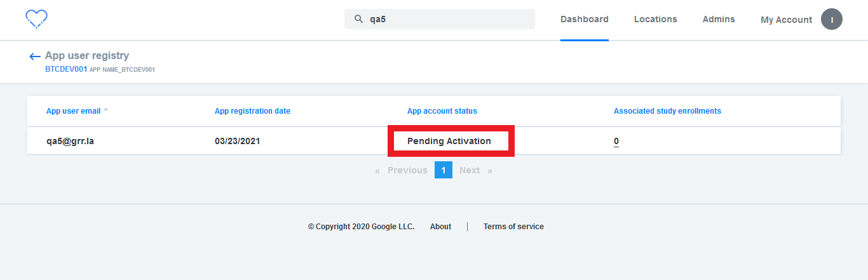Switch to the Dashboard tab
868x280 pixels.
584,19
